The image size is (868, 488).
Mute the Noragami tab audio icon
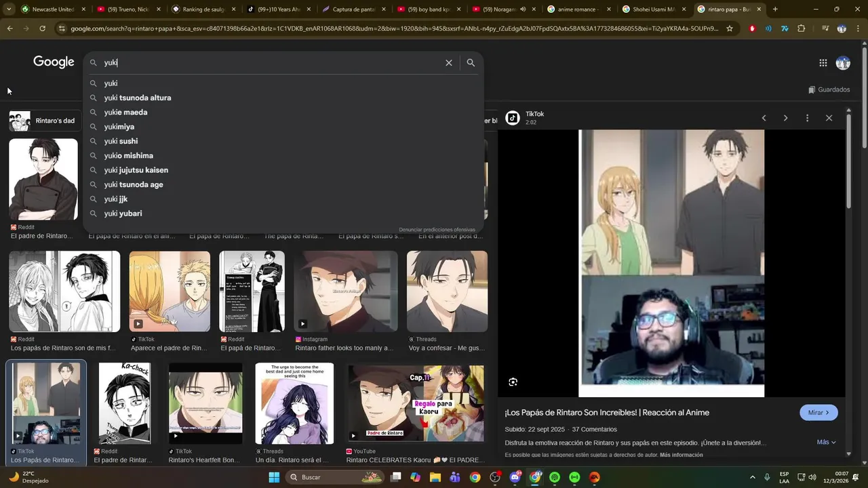(523, 9)
